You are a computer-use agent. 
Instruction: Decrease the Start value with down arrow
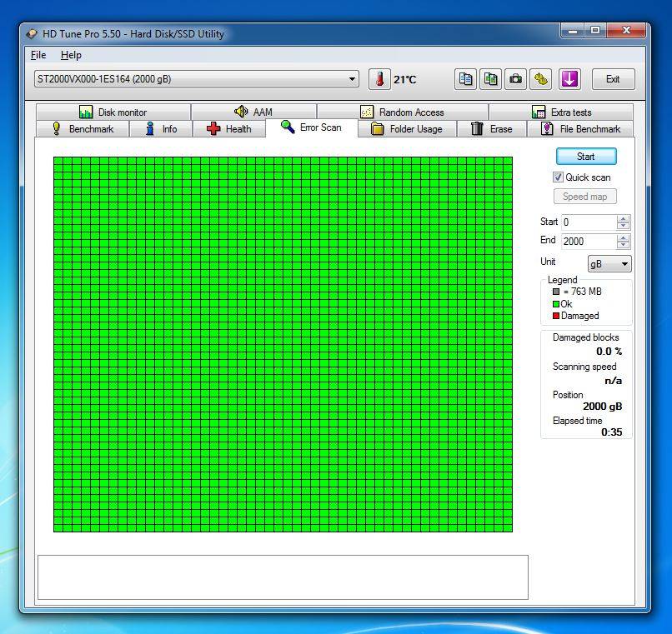(623, 226)
